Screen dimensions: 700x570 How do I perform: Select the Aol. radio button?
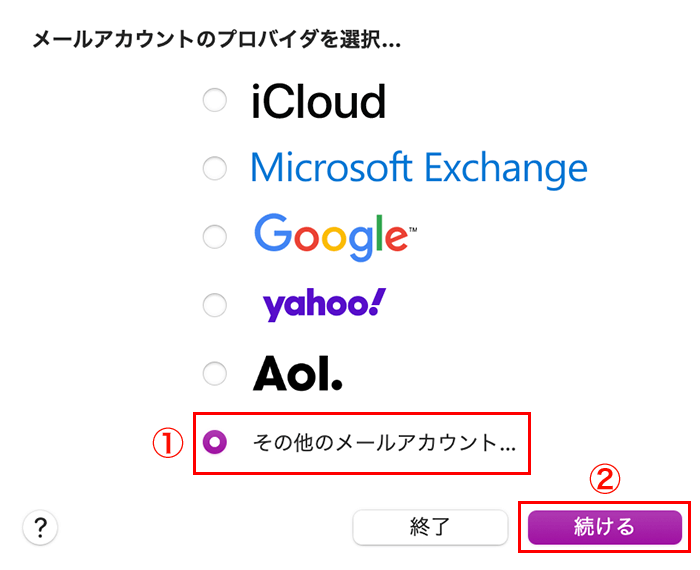(215, 373)
